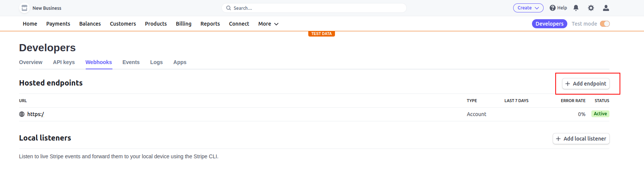Click the TYPE column header

[x=472, y=101]
